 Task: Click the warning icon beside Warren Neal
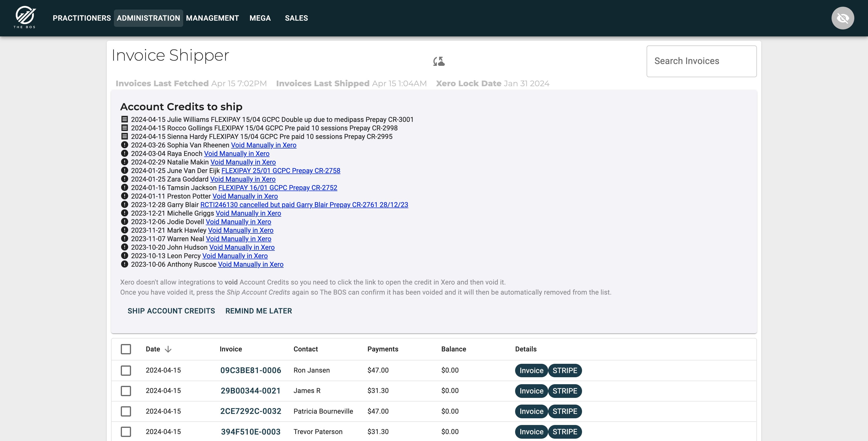pos(124,239)
